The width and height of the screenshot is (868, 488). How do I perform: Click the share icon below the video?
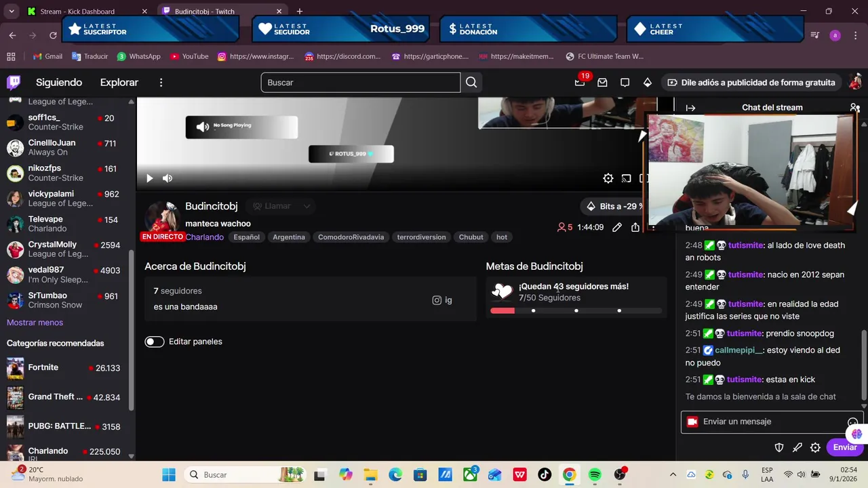coord(635,228)
